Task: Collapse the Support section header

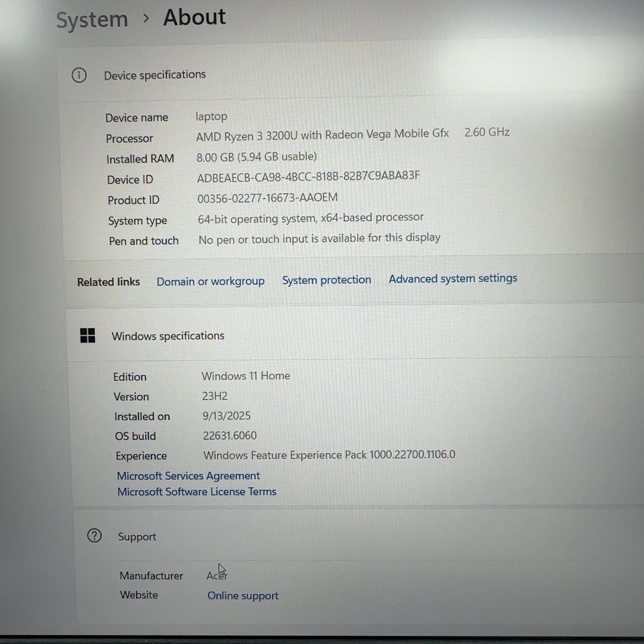Action: coord(137,537)
